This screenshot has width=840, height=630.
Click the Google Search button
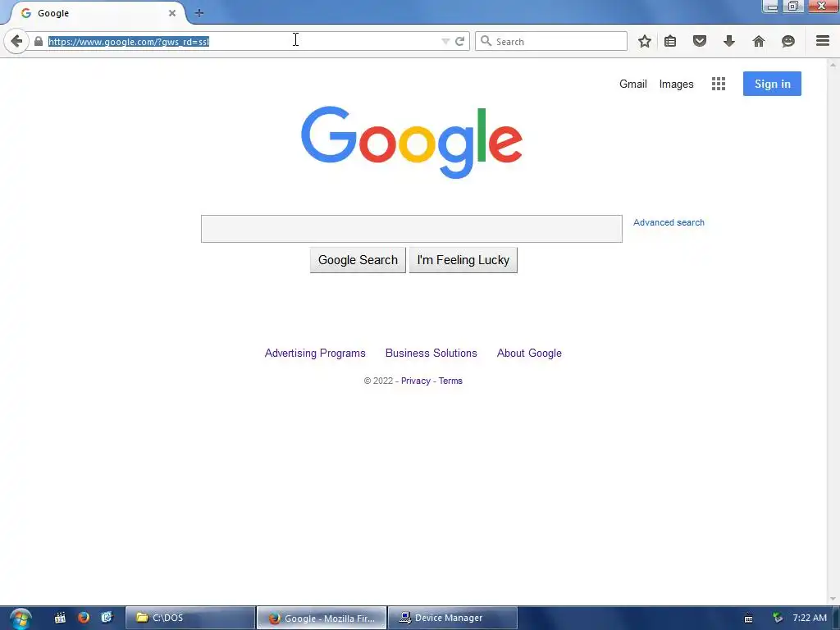[x=358, y=260]
